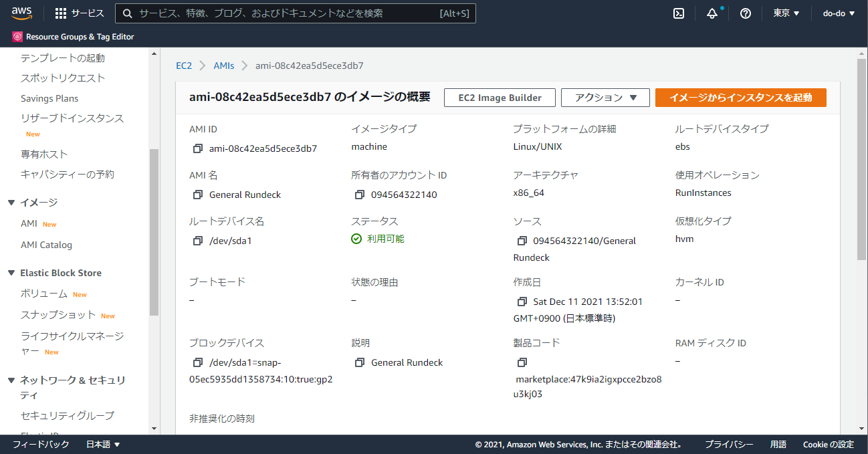Click the 利用可能 status check icon
Screen dimensions: 868x454
(356, 239)
